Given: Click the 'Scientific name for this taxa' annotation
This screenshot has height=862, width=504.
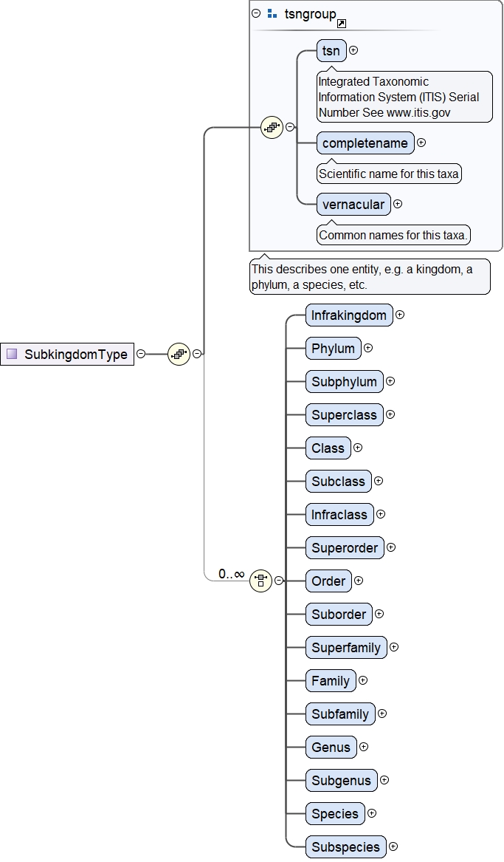Looking at the screenshot, I should coord(389,174).
